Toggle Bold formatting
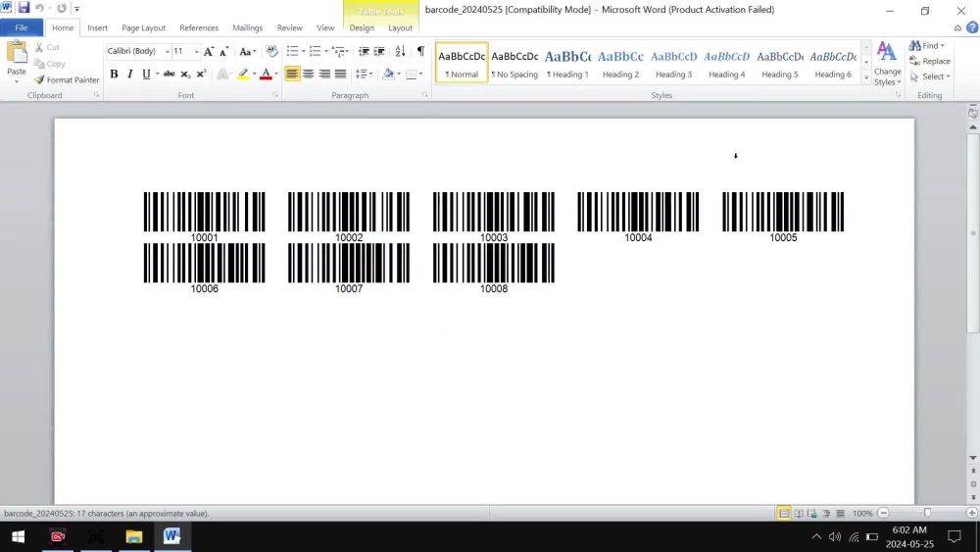The height and width of the screenshot is (552, 980). coord(114,74)
